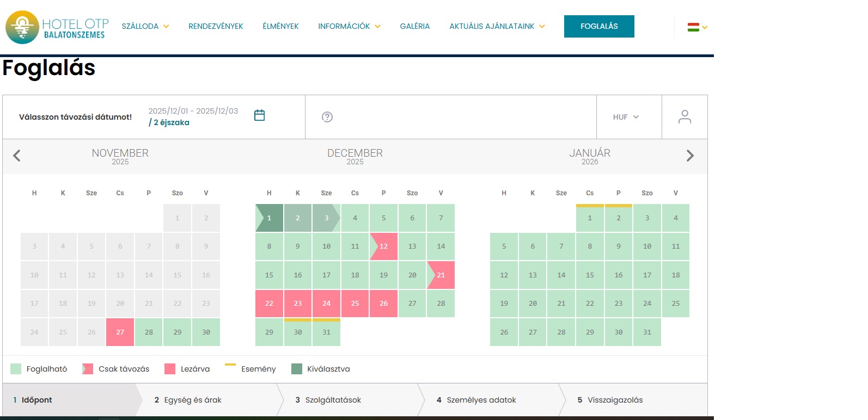This screenshot has width=868, height=420.
Task: Select December 12 departure-only day
Action: [x=383, y=246]
